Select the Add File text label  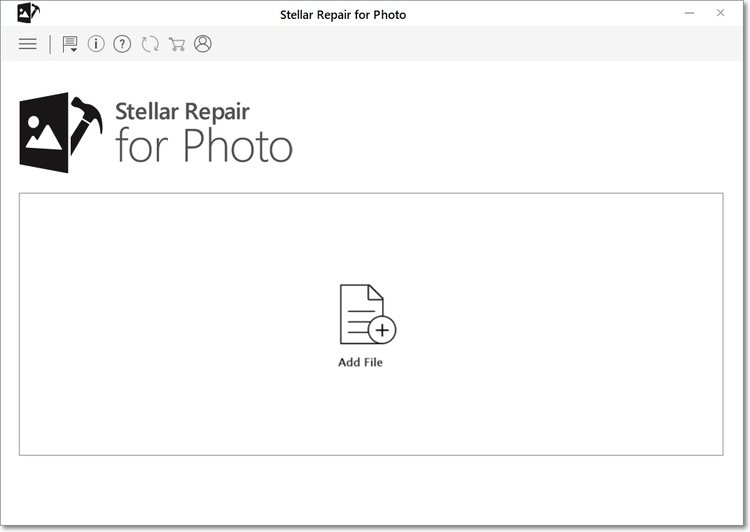tap(360, 362)
